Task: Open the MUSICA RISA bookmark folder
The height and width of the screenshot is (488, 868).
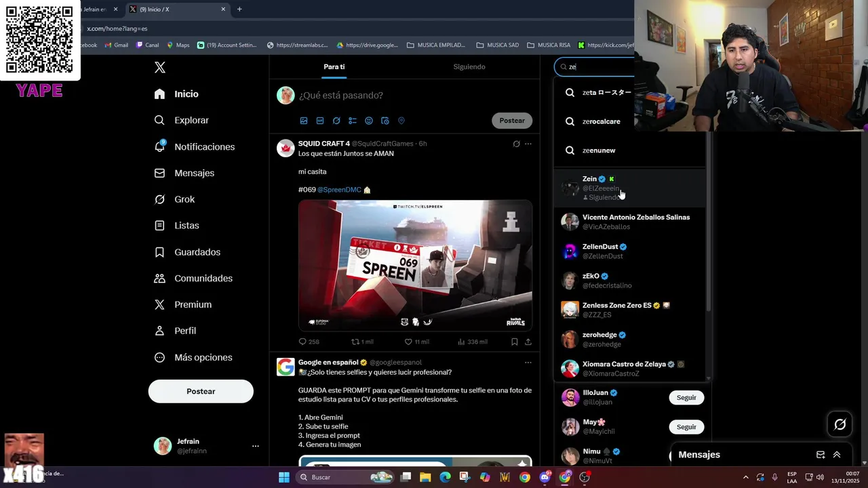Action: pyautogui.click(x=549, y=45)
